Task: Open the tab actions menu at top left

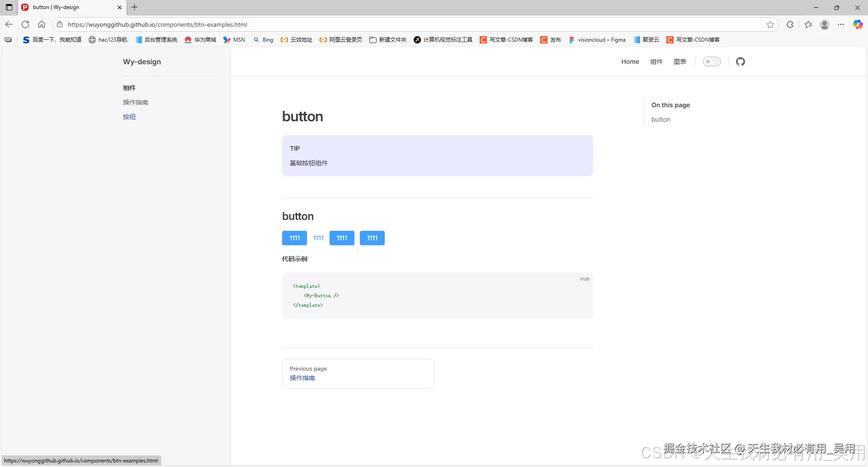Action: pos(8,7)
